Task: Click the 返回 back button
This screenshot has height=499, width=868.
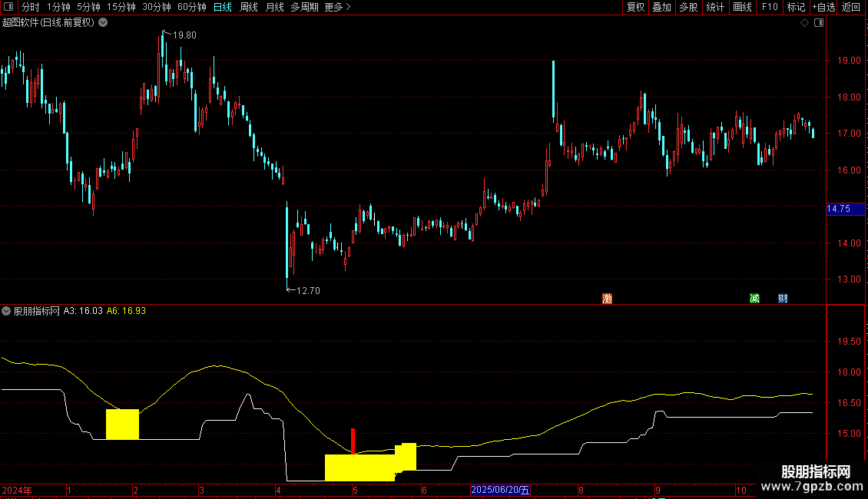Action: pyautogui.click(x=851, y=7)
